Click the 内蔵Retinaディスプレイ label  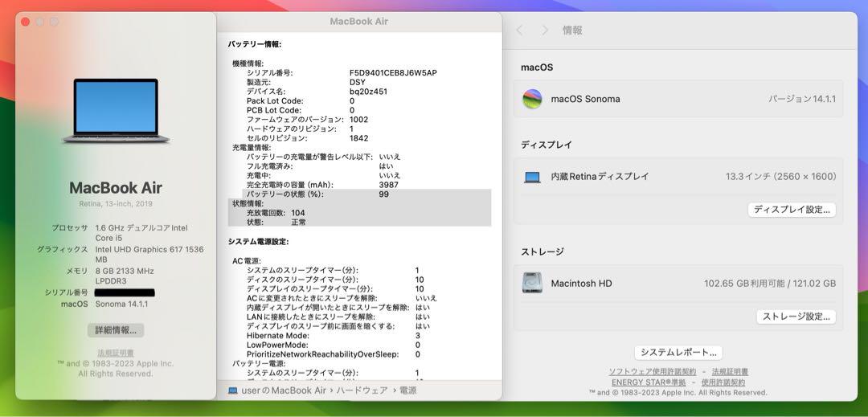[600, 177]
